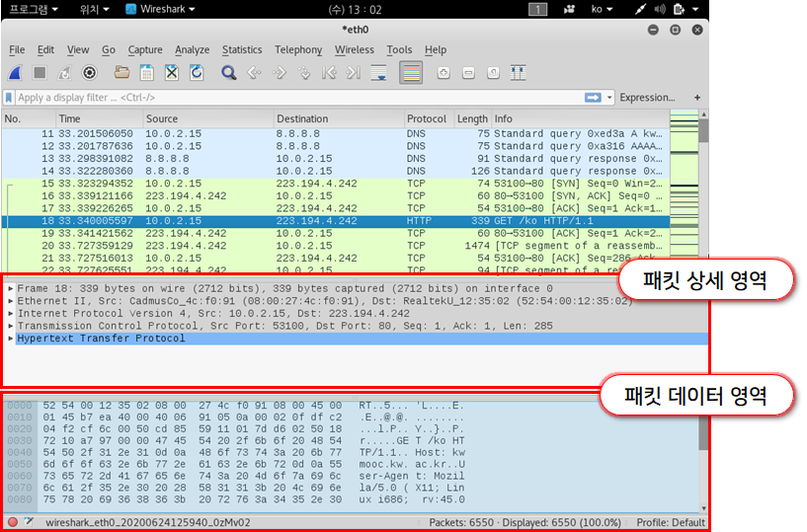Go forward in packet history
Image resolution: width=807 pixels, height=532 pixels.
click(x=279, y=73)
